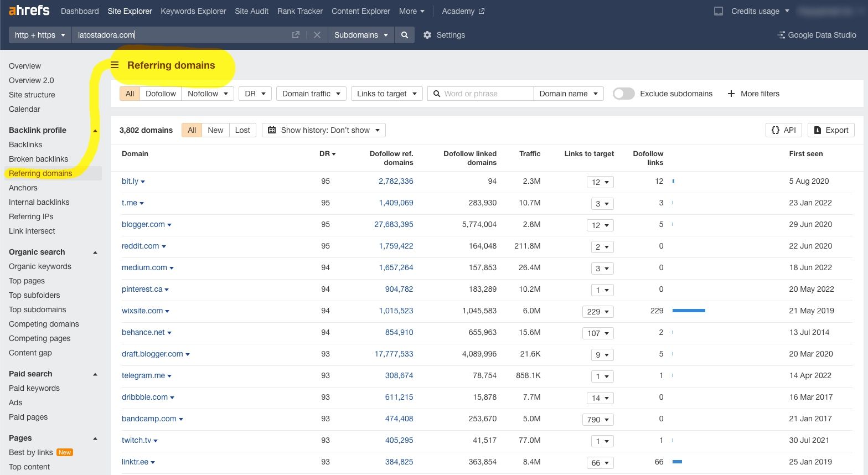The image size is (868, 475).
Task: Open Overview 2.0 in sidebar
Action: pos(32,80)
